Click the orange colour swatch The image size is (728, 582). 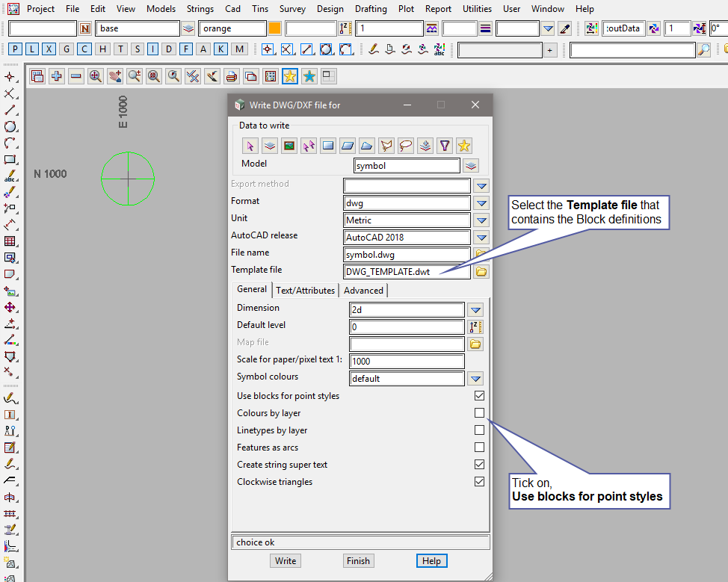(274, 29)
